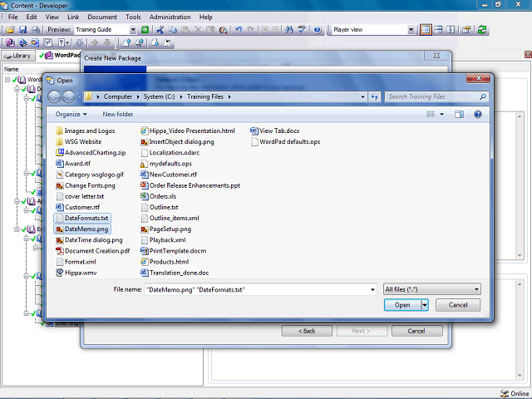Open the File menu
Screen dimensions: 532x399
(13, 17)
